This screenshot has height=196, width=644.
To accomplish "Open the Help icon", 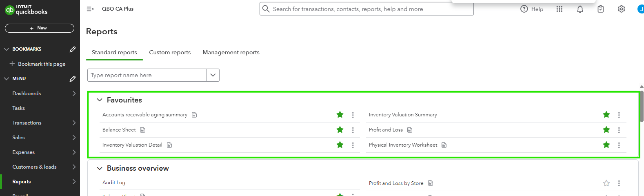I will (x=524, y=9).
